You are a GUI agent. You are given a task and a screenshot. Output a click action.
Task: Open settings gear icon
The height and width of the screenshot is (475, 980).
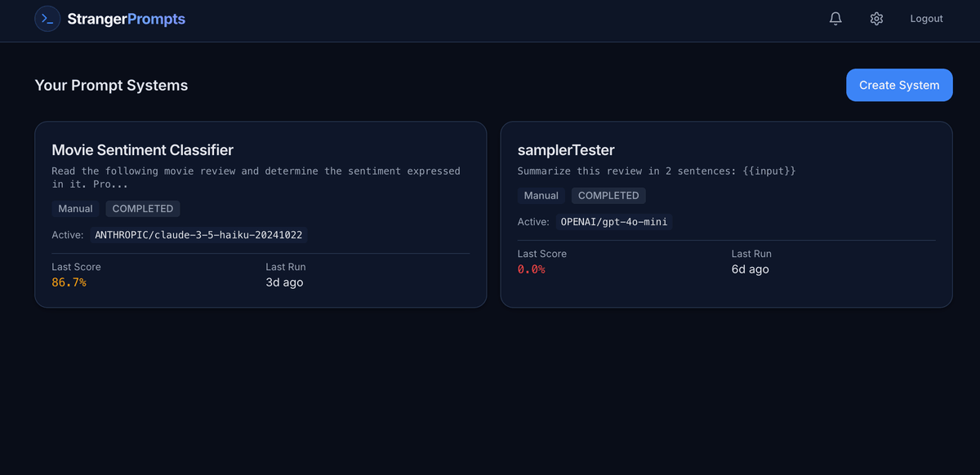(x=876, y=19)
